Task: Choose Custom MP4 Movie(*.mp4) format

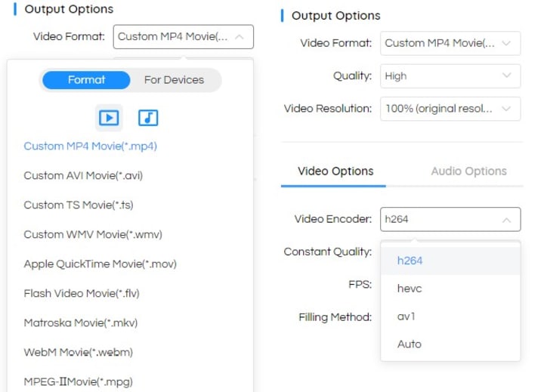Action: point(91,146)
